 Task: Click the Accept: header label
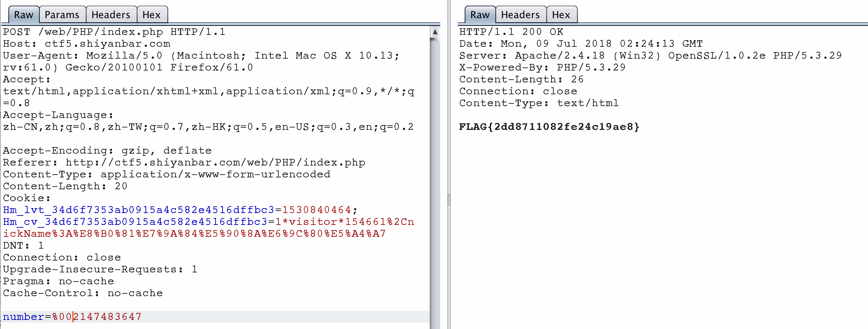(27, 79)
